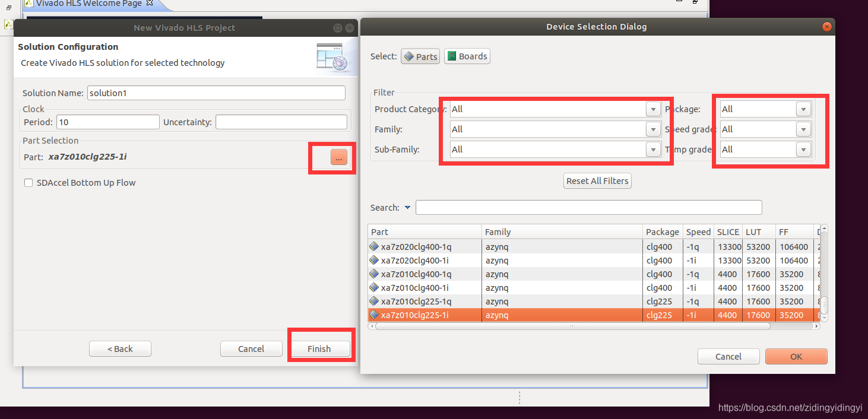Maximize the New Vivado HLS Project dialog
Image resolution: width=868 pixels, height=419 pixels.
click(338, 28)
